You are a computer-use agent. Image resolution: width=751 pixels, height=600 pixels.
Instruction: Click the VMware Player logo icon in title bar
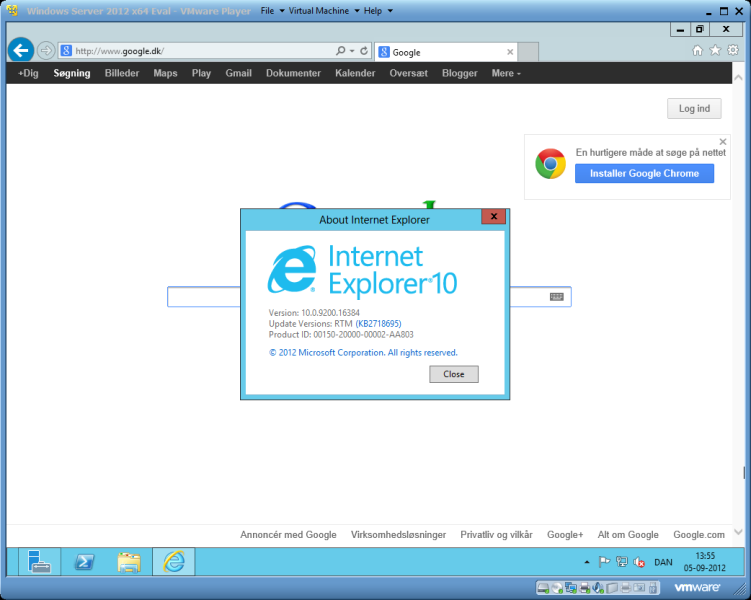[11, 10]
